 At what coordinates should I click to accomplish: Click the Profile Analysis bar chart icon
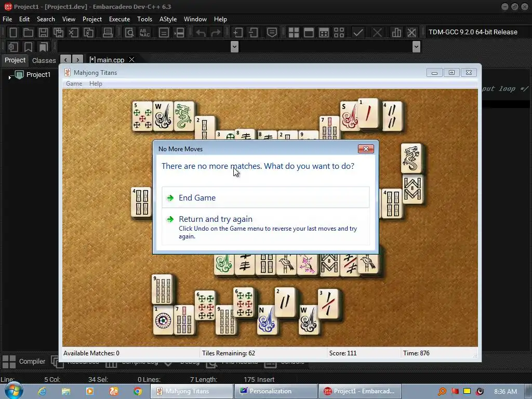[x=396, y=33]
